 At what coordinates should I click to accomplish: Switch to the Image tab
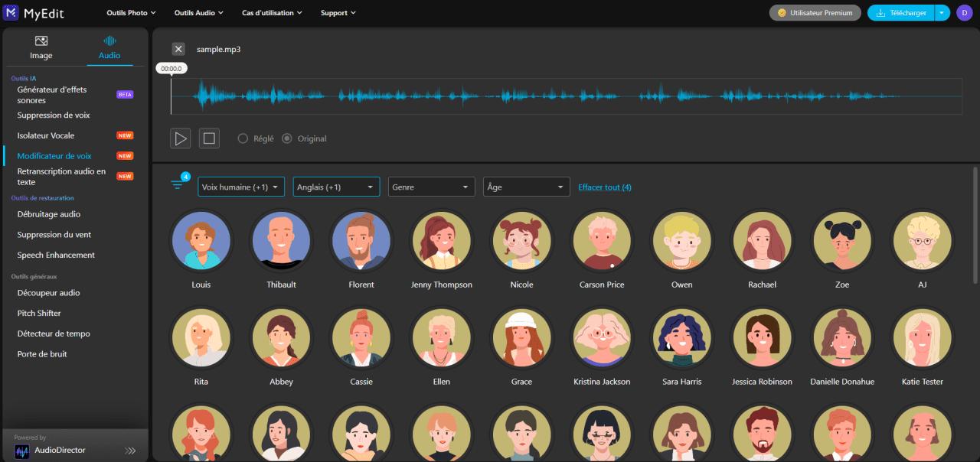click(41, 47)
